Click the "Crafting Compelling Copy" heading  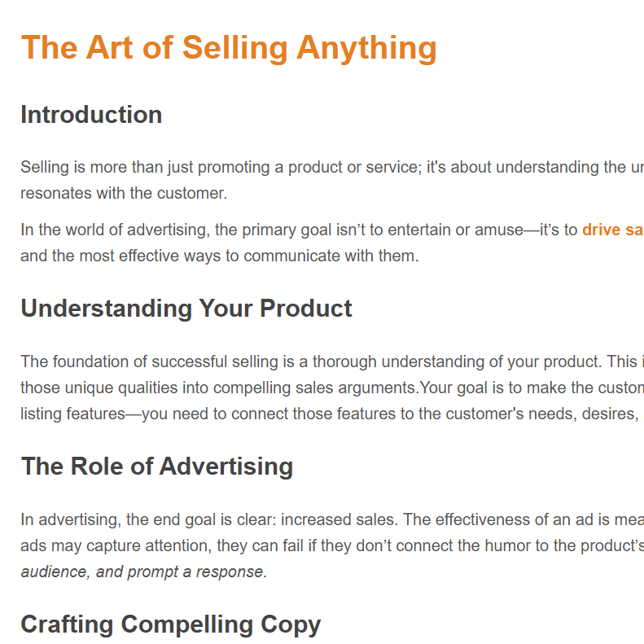click(171, 624)
